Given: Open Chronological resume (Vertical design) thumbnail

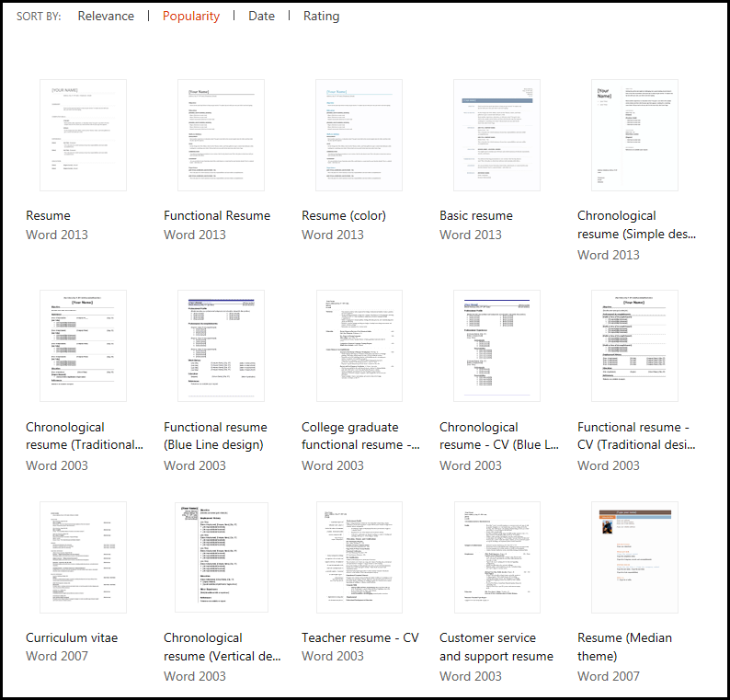Looking at the screenshot, I should pyautogui.click(x=222, y=557).
